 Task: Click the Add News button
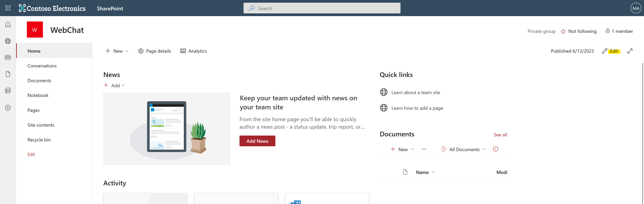pos(257,141)
